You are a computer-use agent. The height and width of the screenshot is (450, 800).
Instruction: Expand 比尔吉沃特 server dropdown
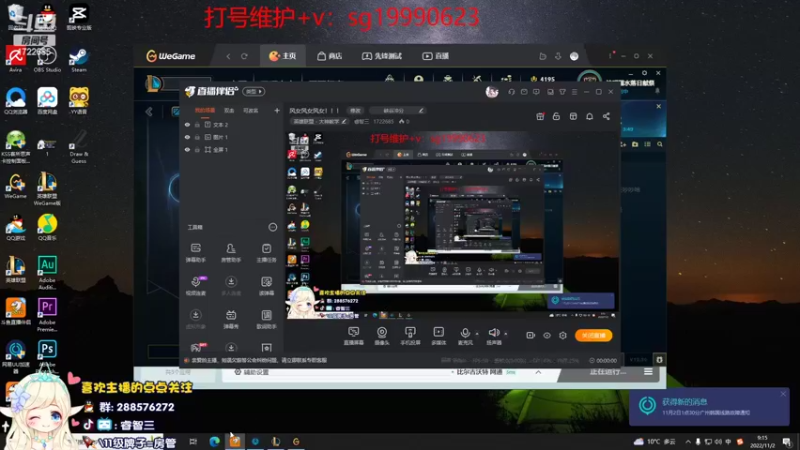coord(538,372)
